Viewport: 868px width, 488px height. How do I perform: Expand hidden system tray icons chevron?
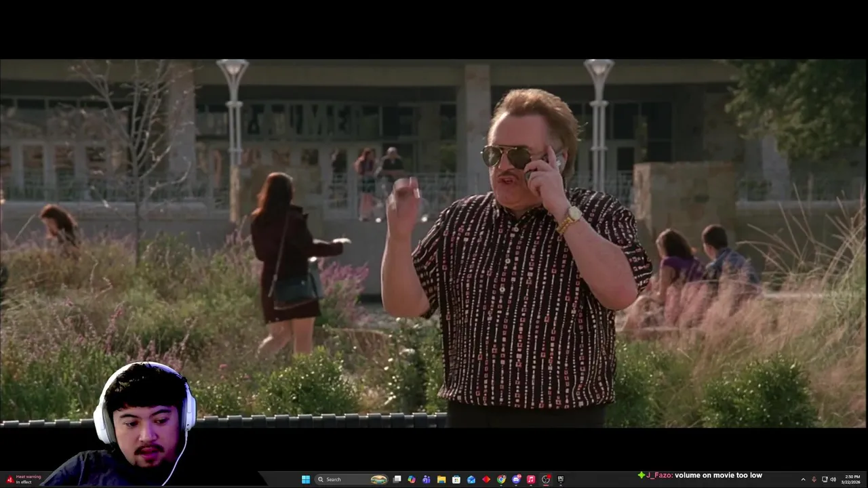coord(804,479)
